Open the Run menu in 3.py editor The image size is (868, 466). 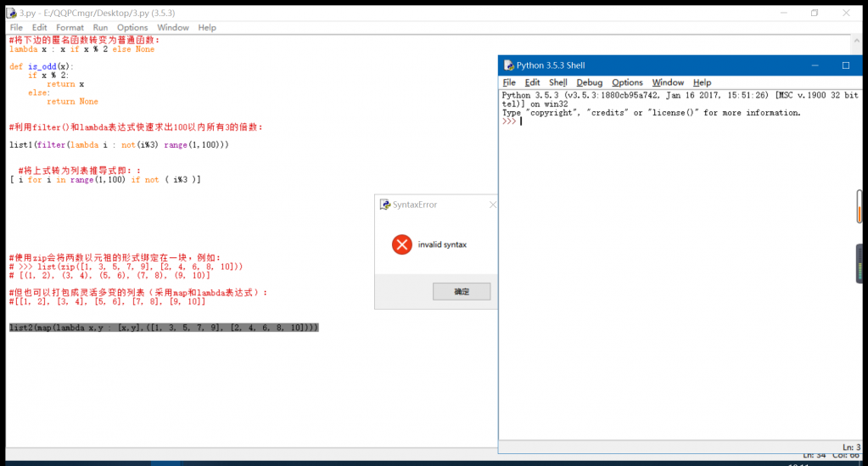pyautogui.click(x=100, y=27)
